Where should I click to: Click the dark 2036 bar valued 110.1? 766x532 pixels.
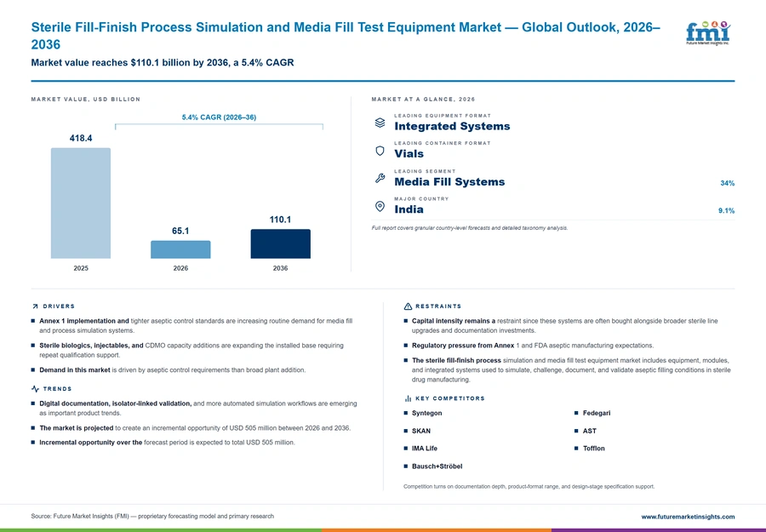pyautogui.click(x=280, y=243)
